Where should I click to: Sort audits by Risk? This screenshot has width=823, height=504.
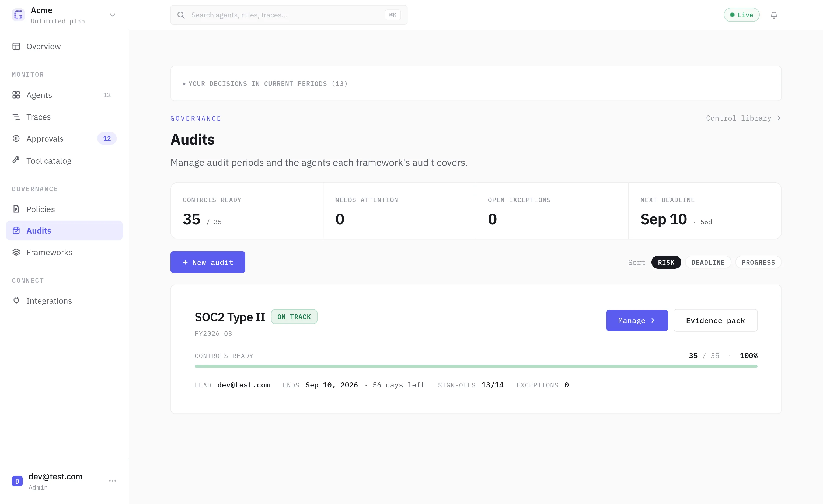[666, 262]
